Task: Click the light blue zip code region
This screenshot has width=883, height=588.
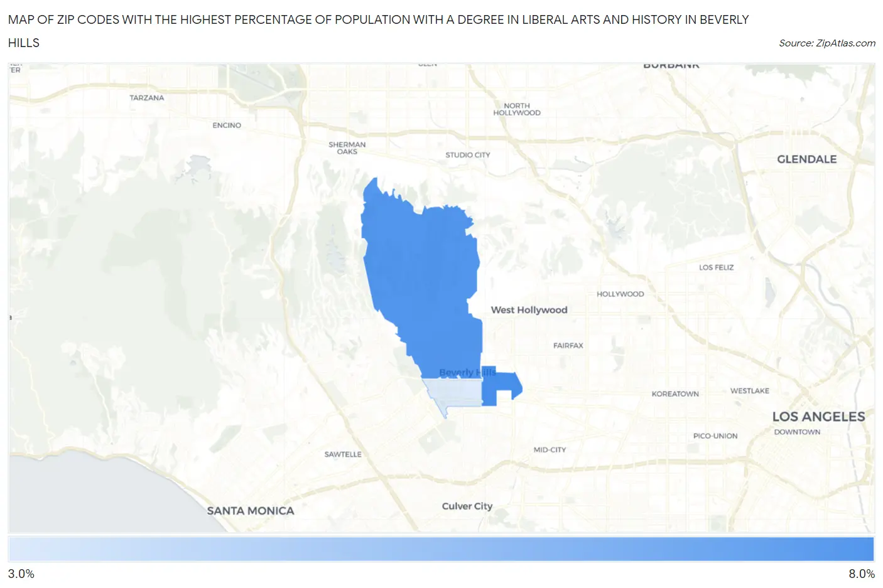Action: pos(455,393)
